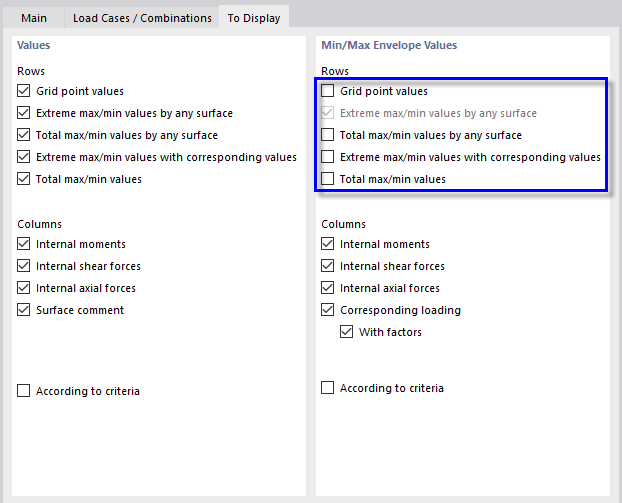The width and height of the screenshot is (622, 503).
Task: Uncheck Grid point values under Values
Action: click(x=24, y=91)
